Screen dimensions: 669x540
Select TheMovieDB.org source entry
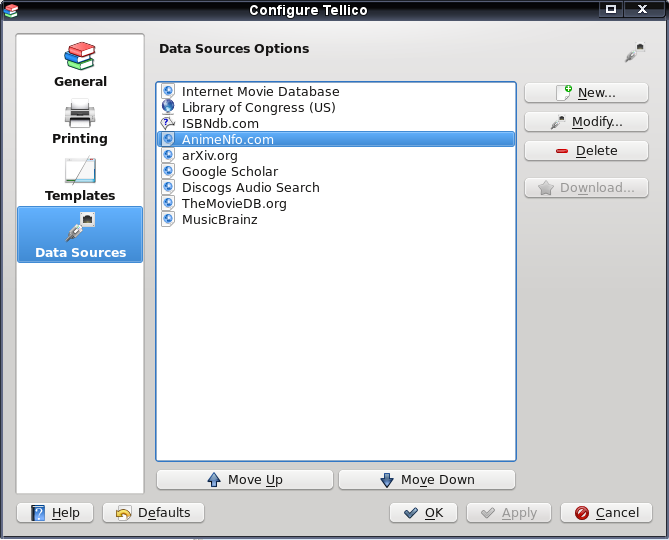tap(336, 203)
